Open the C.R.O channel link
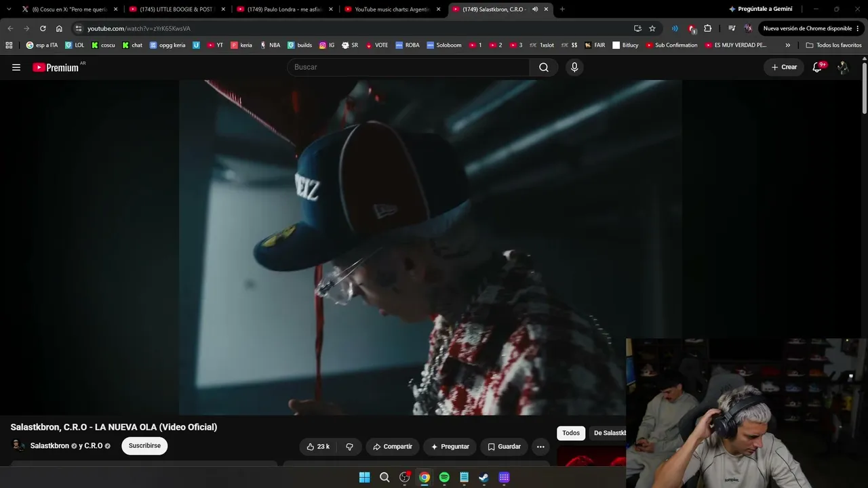 [93, 446]
